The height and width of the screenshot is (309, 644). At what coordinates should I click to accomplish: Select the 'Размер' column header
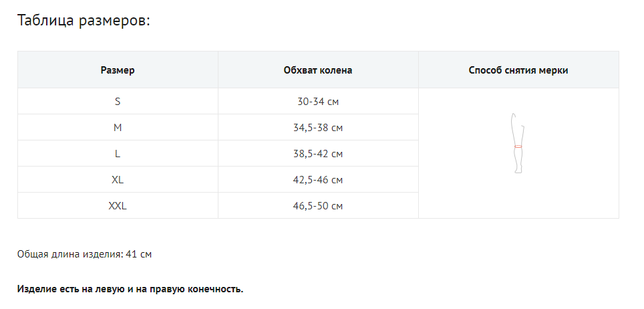click(x=118, y=70)
